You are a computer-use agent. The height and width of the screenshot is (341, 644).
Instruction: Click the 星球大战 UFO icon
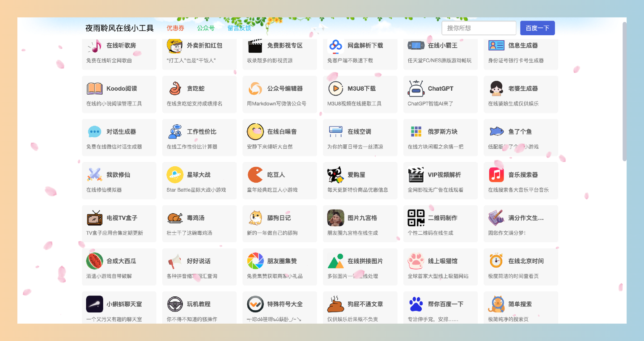tap(175, 175)
